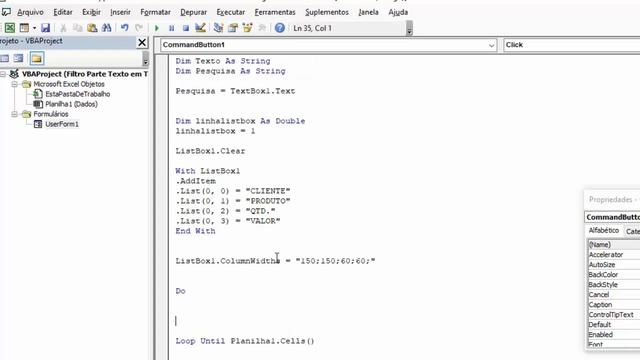Open toolbar options overflow arrow
640x360 pixels.
click(409, 29)
